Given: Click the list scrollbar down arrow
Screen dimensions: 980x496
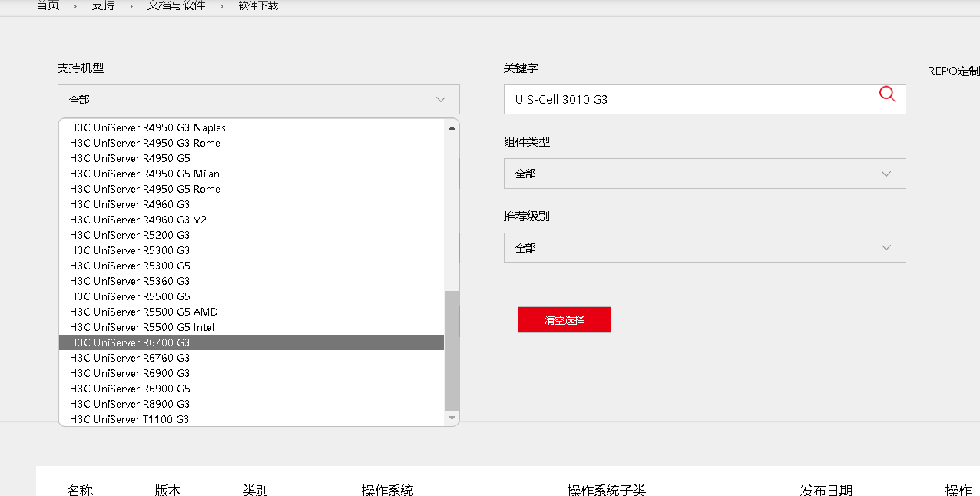Looking at the screenshot, I should pyautogui.click(x=452, y=418).
